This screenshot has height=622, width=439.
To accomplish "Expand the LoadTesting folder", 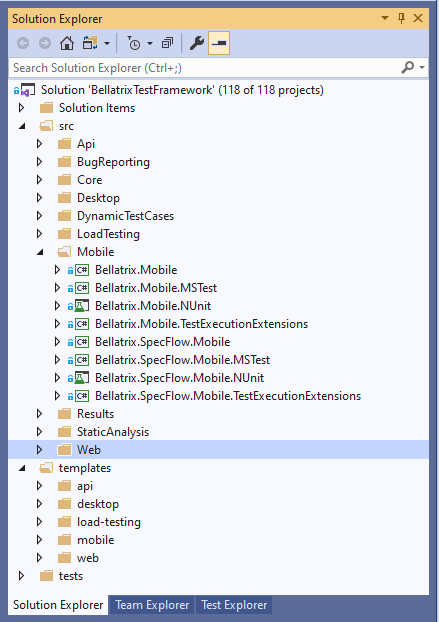I will pos(40,234).
